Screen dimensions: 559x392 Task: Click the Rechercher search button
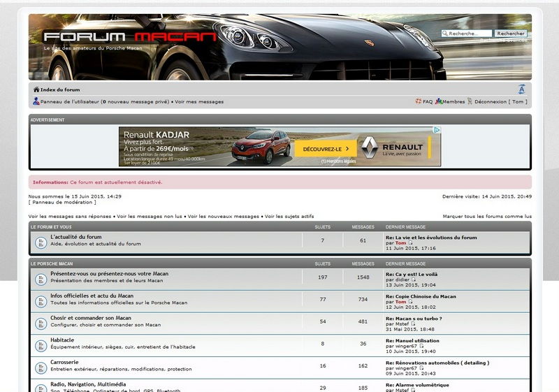[511, 33]
